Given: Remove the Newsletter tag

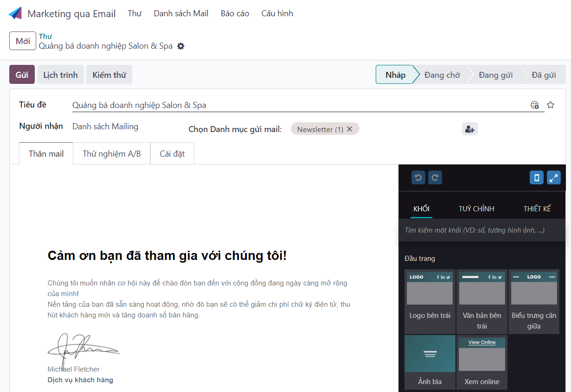Looking at the screenshot, I should (x=350, y=129).
